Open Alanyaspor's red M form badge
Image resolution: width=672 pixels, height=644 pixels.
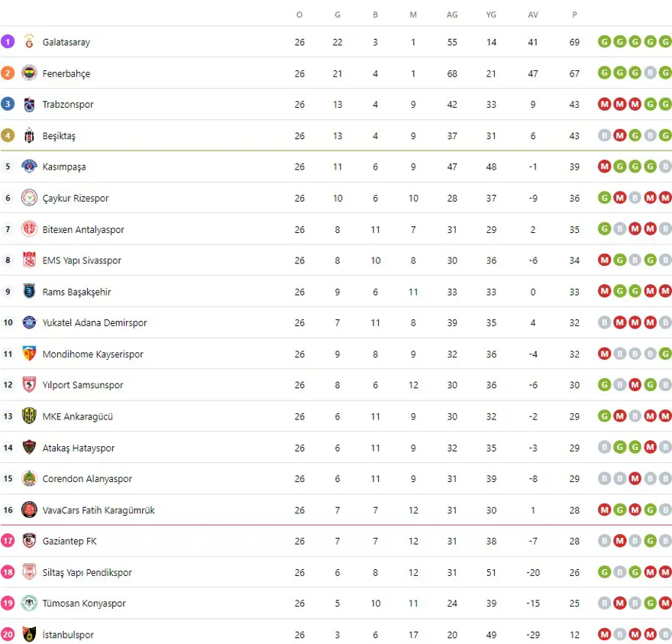(x=635, y=479)
